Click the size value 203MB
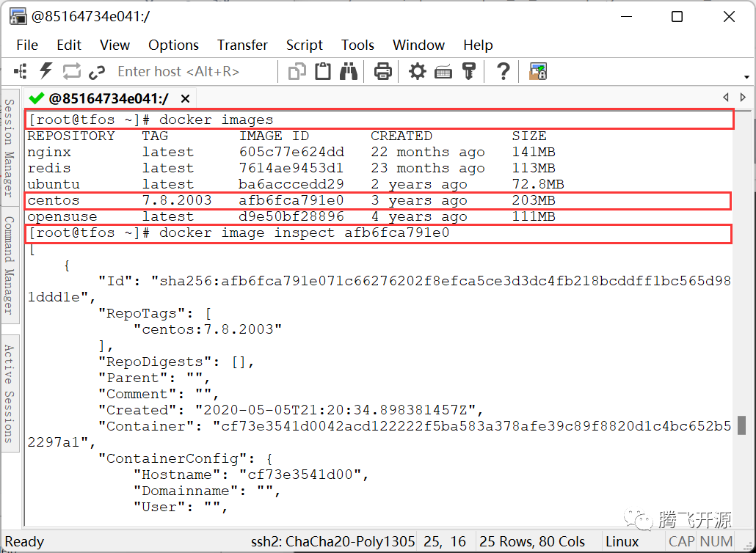Image resolution: width=756 pixels, height=553 pixels. 534,200
